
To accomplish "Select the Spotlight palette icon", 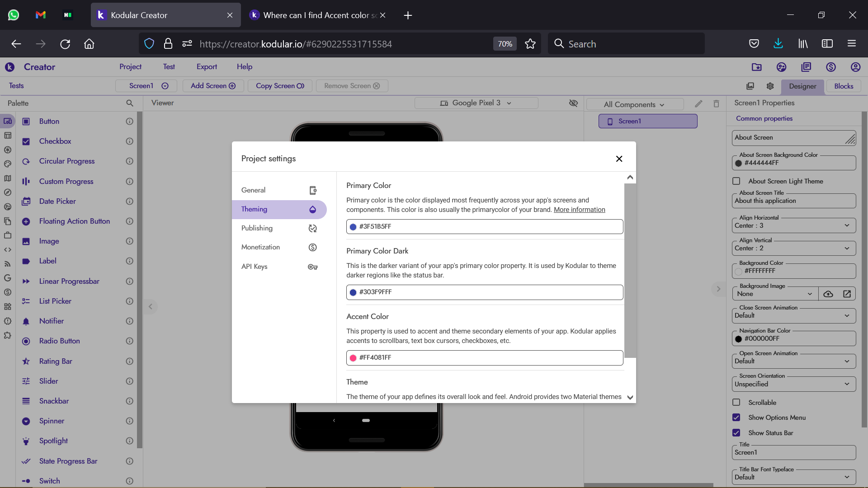I will [26, 441].
